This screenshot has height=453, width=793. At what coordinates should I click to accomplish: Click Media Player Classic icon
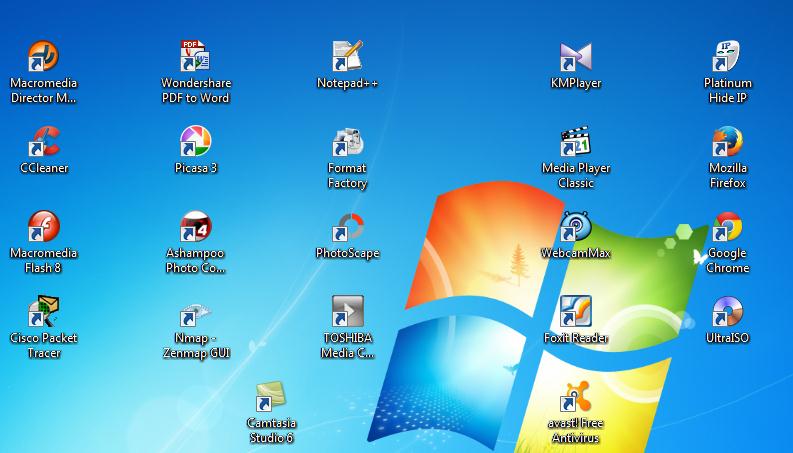pyautogui.click(x=576, y=141)
